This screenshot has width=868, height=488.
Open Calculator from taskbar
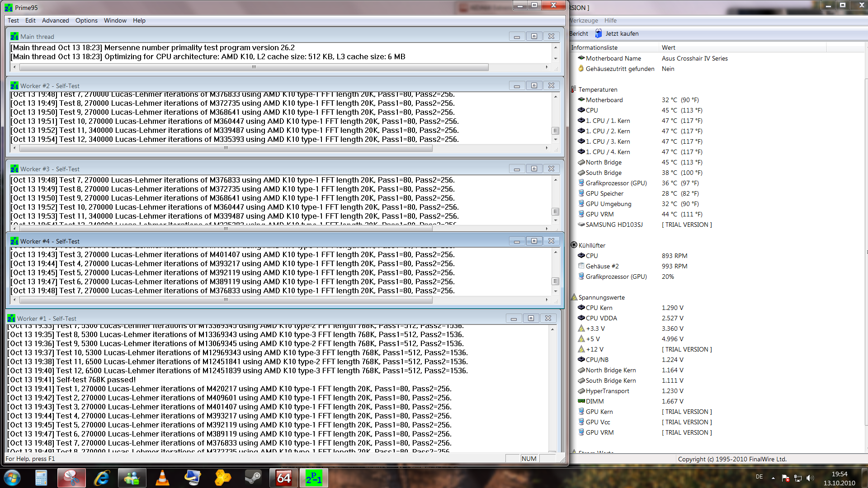click(x=41, y=478)
